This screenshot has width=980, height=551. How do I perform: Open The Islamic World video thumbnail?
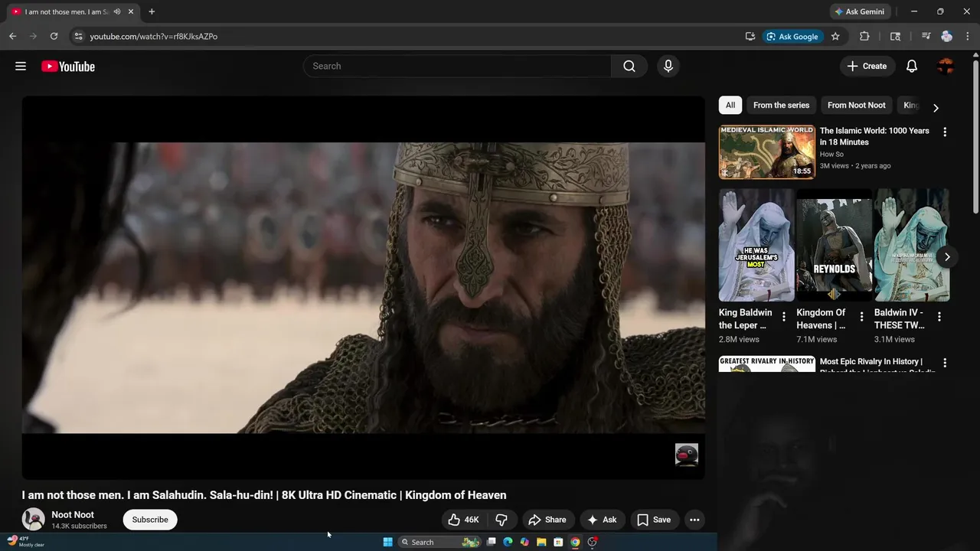coord(766,152)
